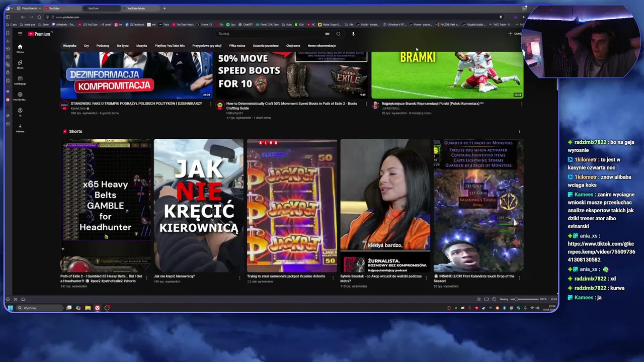644x362 pixels.
Task: Reload the page with the refresh icon
Action: click(39, 17)
